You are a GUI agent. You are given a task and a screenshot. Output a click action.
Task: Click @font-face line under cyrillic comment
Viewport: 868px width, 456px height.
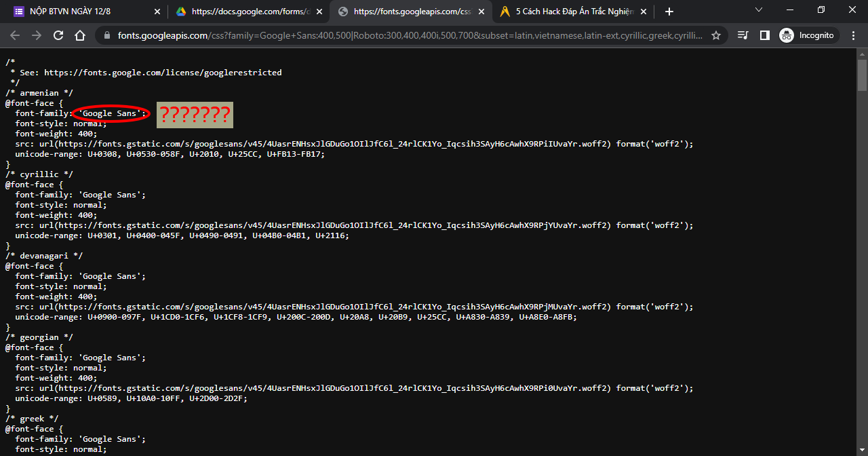tap(35, 185)
